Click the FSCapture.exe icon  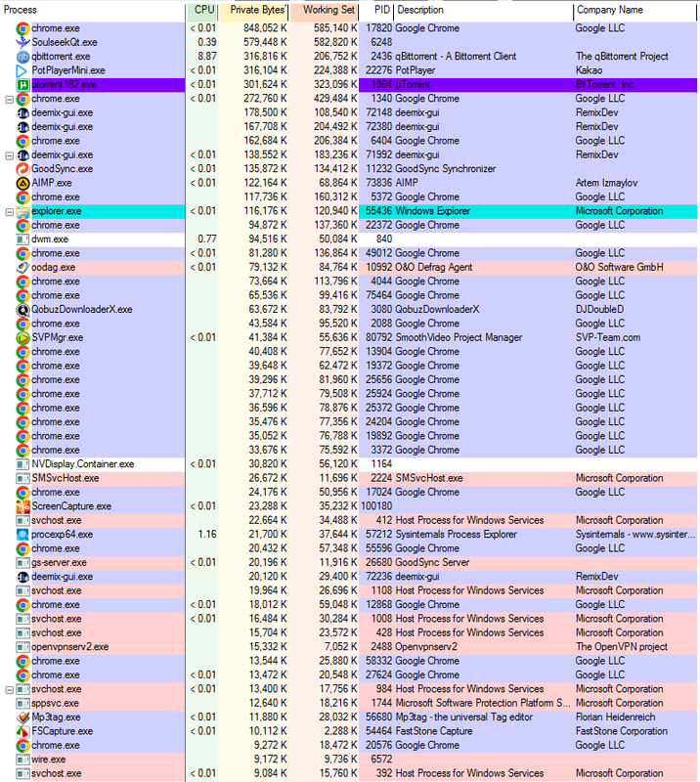point(22,731)
